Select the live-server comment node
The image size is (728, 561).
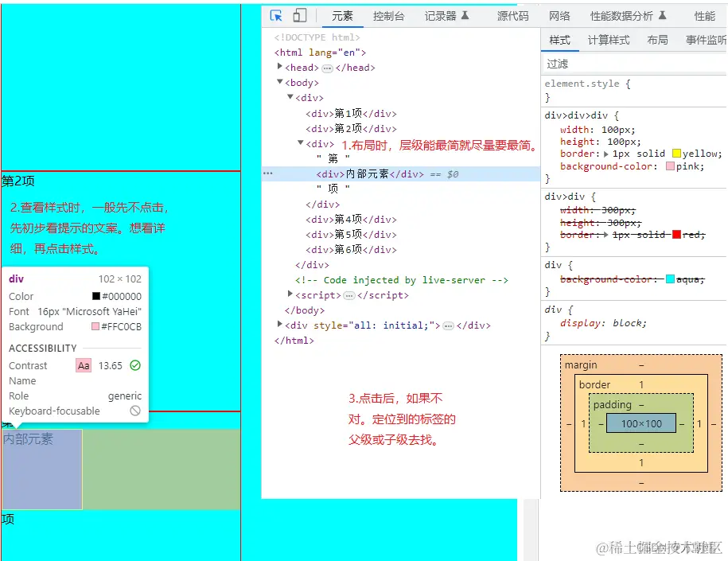click(402, 280)
